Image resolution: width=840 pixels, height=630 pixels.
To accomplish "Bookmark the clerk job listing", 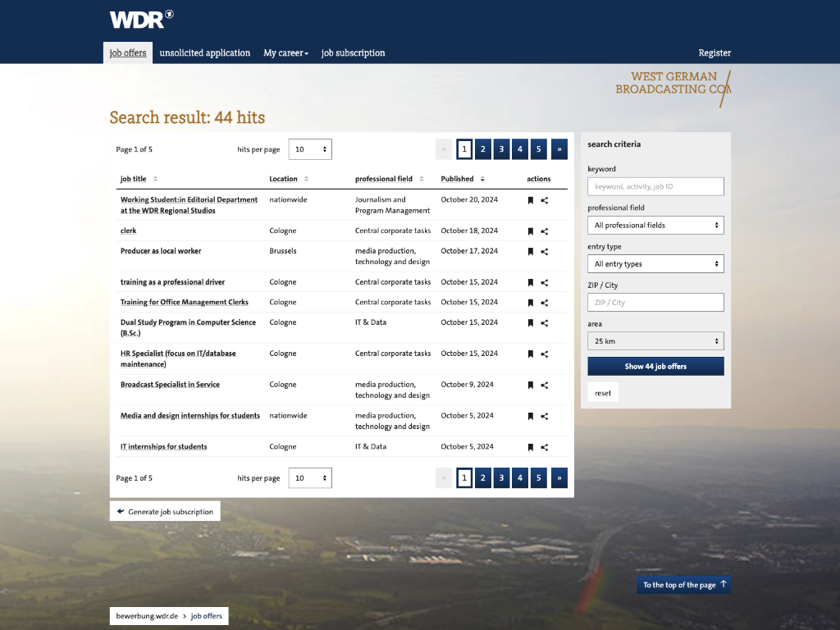I will tap(531, 231).
